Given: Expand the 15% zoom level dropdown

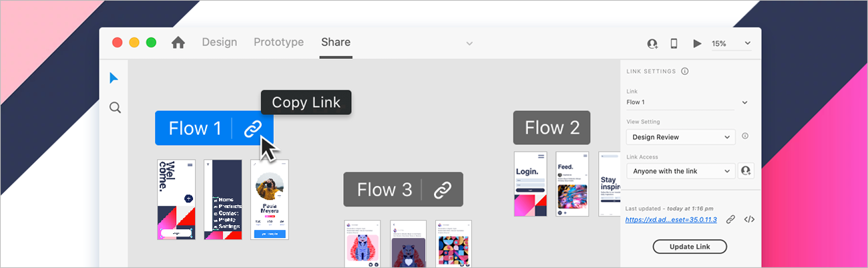Looking at the screenshot, I should click(731, 43).
